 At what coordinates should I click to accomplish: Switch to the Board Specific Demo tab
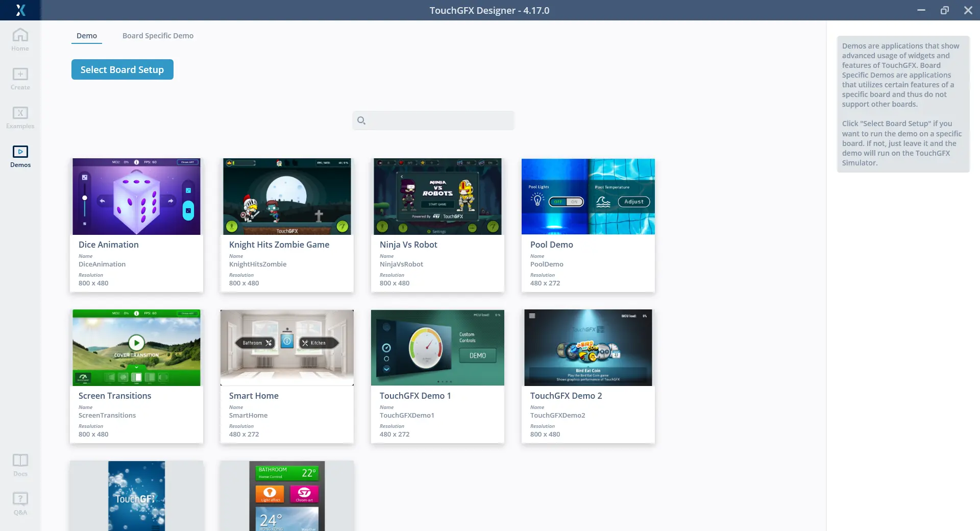(x=158, y=36)
